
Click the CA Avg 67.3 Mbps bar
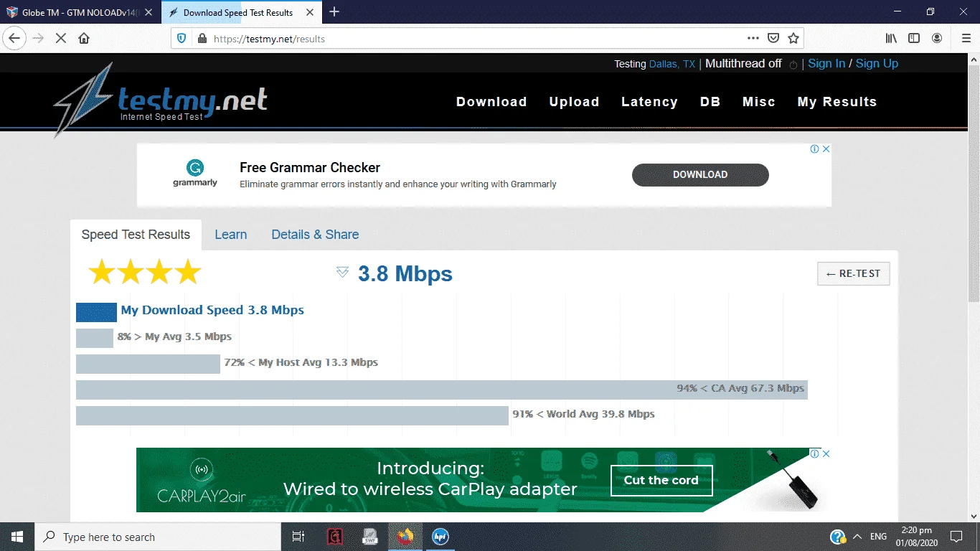(x=442, y=390)
